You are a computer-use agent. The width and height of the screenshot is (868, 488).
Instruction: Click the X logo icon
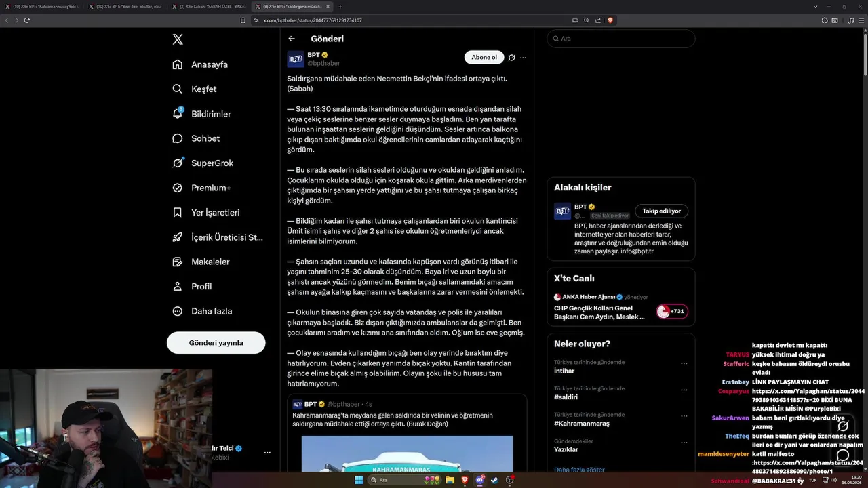point(178,39)
